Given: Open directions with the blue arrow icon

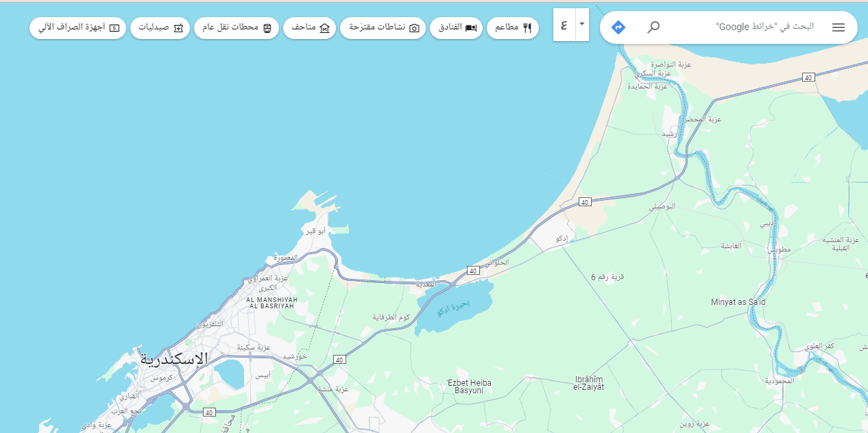Looking at the screenshot, I should (x=618, y=27).
